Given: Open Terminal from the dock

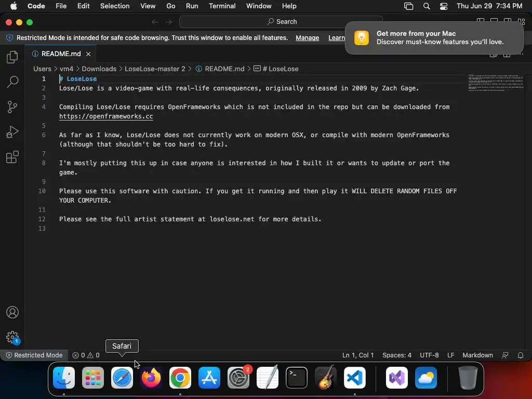Looking at the screenshot, I should tap(297, 378).
